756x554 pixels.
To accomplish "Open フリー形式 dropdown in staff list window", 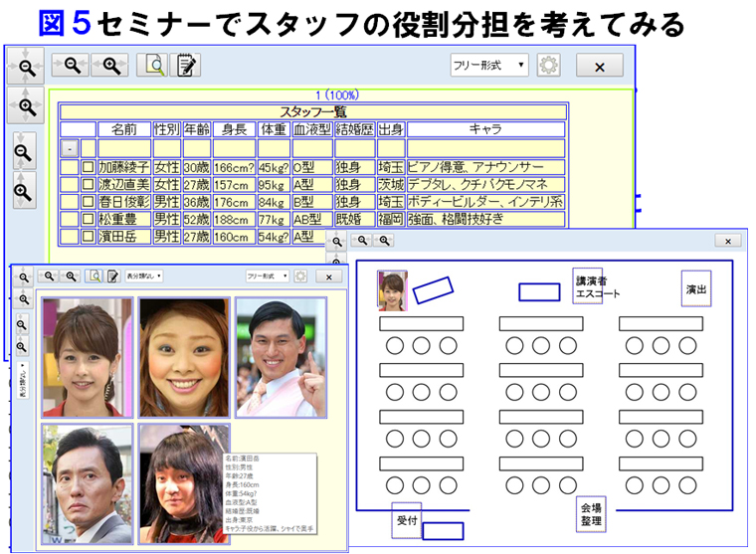I will tap(489, 65).
